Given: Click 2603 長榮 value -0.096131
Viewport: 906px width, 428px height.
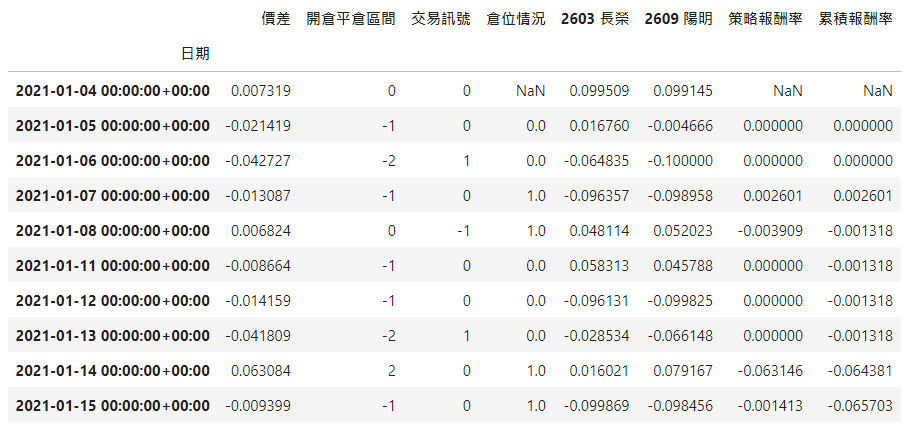Looking at the screenshot, I should 596,301.
